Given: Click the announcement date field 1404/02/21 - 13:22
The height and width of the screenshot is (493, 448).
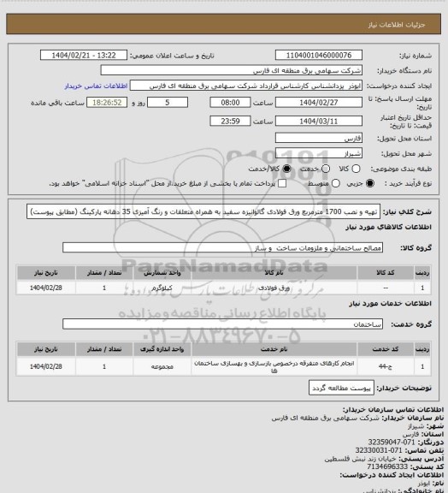Looking at the screenshot, I should pos(84,55).
